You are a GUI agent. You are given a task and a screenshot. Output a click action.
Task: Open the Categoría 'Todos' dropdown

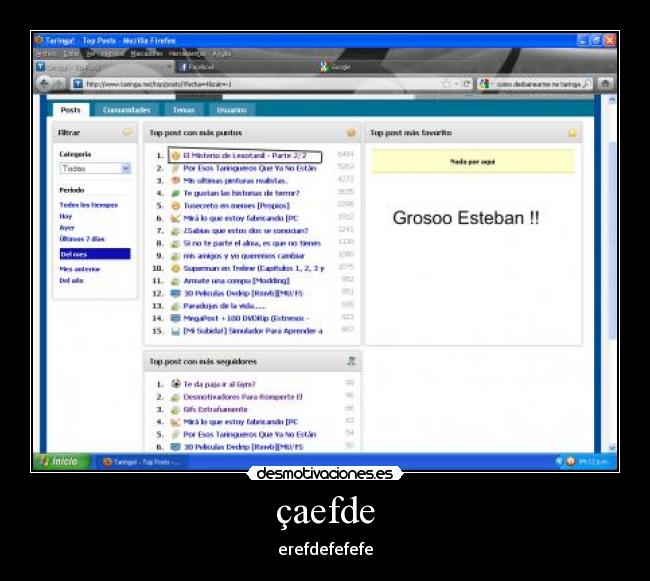(95, 168)
